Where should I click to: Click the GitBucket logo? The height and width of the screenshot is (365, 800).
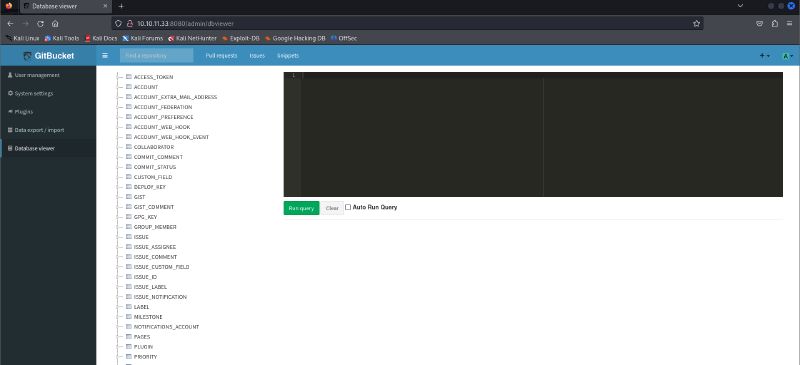[48, 56]
